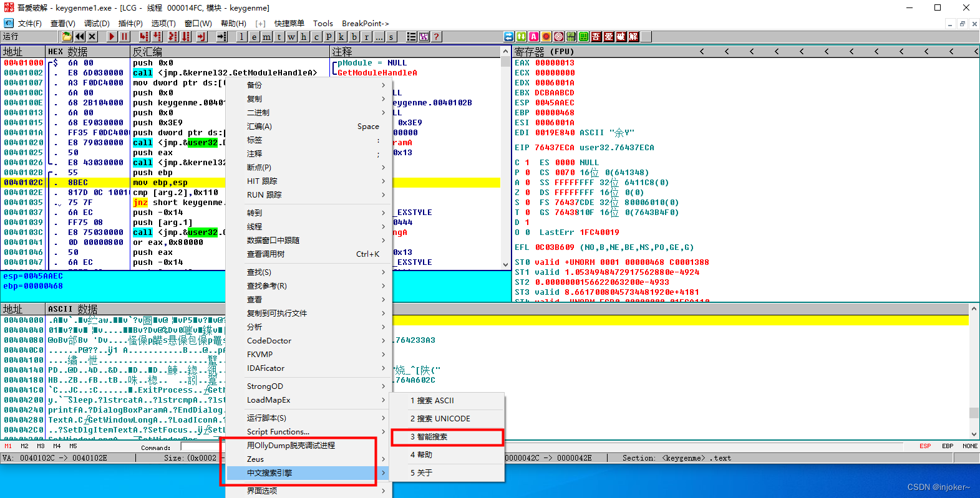
Task: Click the red question mark help icon
Action: click(x=436, y=37)
